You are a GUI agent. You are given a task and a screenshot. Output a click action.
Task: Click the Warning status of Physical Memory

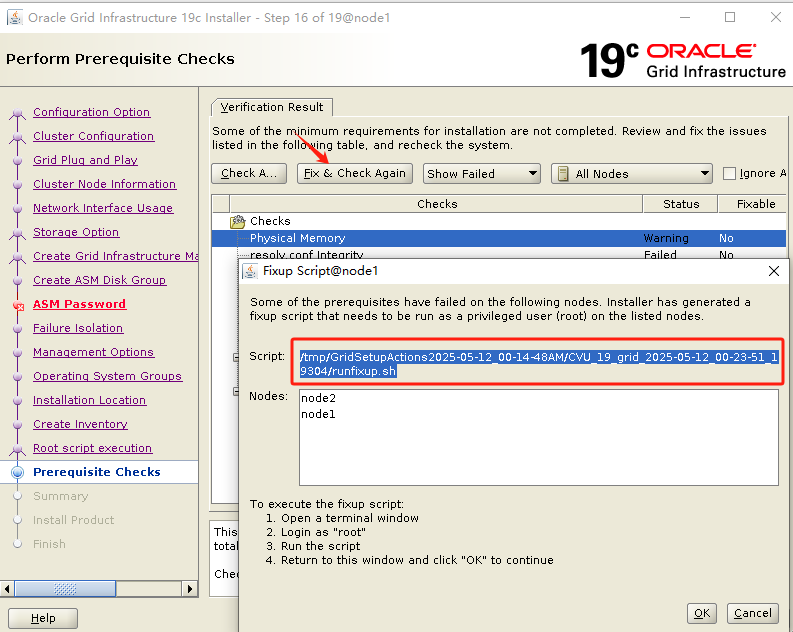pos(666,238)
